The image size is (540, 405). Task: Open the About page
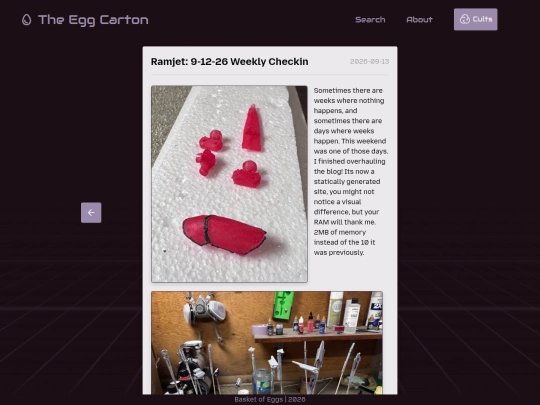[419, 20]
